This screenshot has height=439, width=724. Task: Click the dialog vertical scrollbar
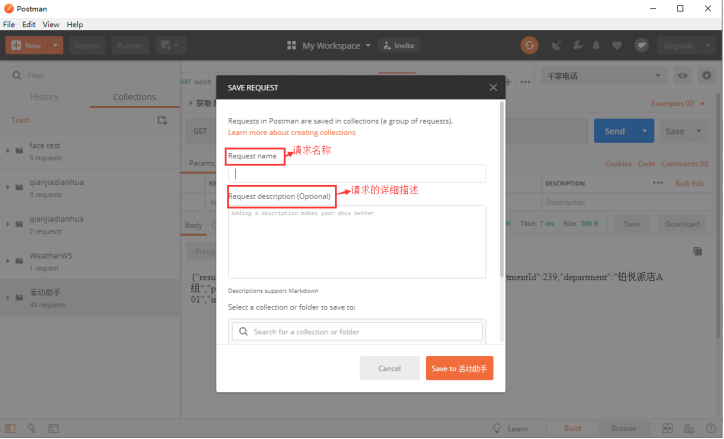pyautogui.click(x=502, y=189)
